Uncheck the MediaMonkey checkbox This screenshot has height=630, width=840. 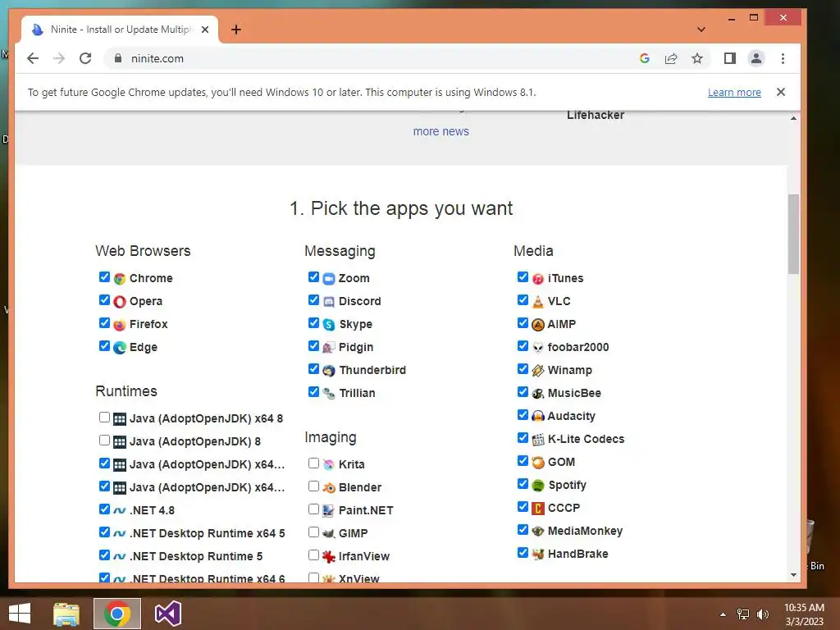[x=523, y=530]
